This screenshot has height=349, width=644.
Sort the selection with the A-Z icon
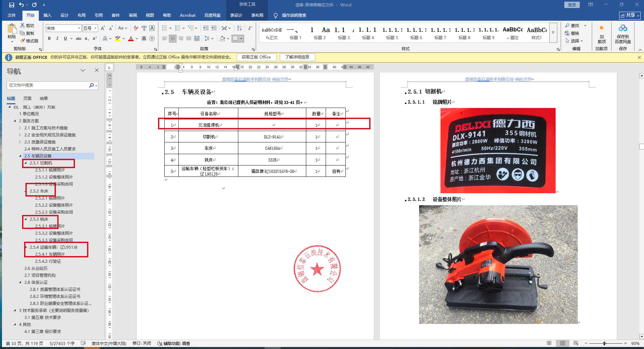[239, 28]
